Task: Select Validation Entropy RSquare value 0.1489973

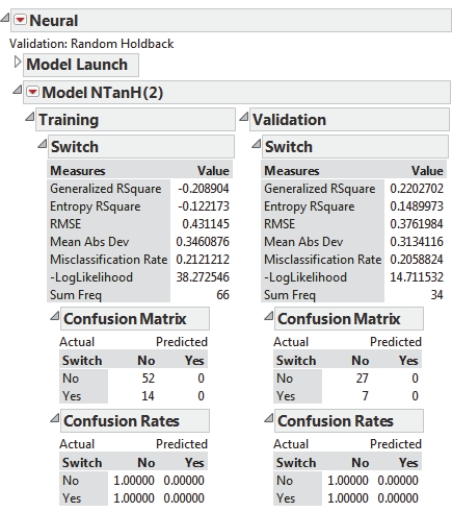Action: tap(417, 206)
